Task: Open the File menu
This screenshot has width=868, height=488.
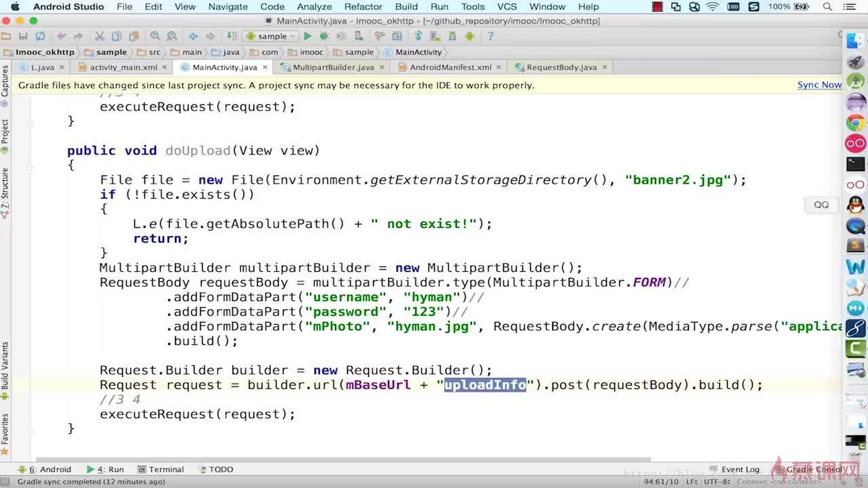Action: (124, 7)
